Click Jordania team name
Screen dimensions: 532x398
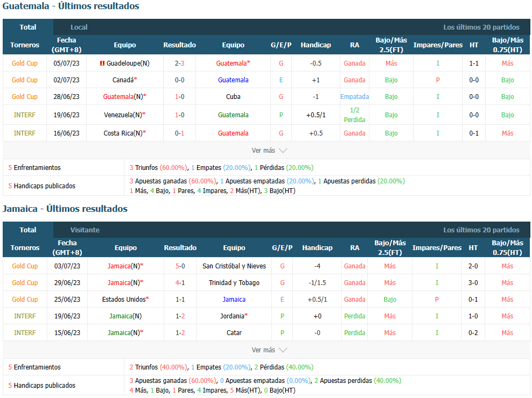(234, 316)
